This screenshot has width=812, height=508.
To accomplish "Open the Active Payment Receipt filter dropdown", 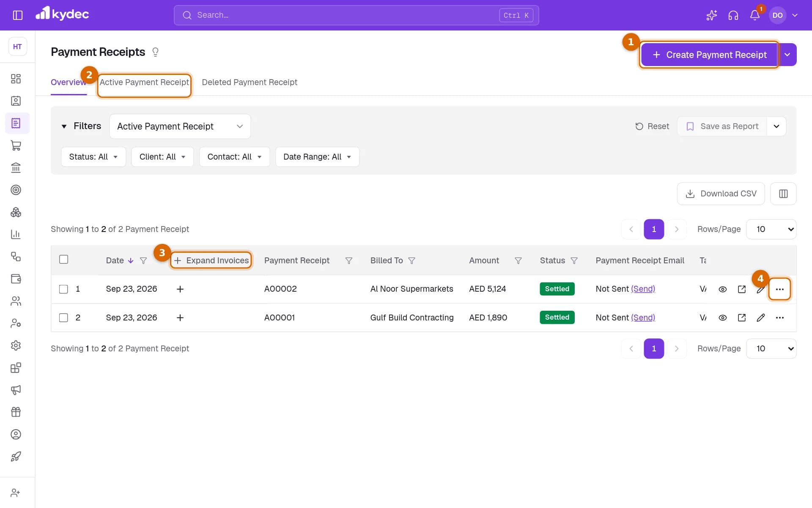I will point(180,126).
